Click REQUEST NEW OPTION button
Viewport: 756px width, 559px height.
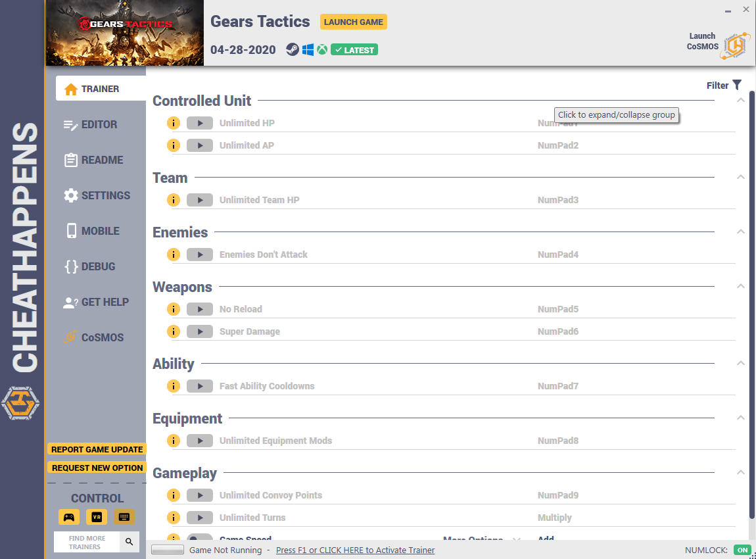click(97, 468)
